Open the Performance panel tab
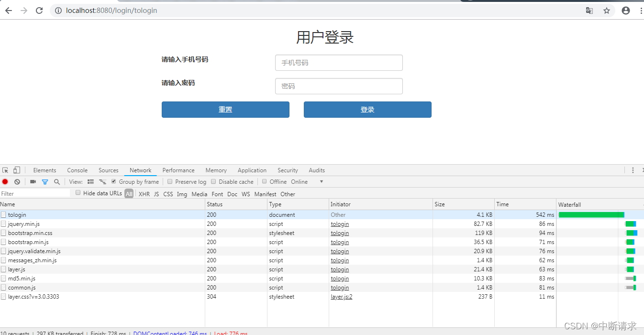 (x=178, y=170)
